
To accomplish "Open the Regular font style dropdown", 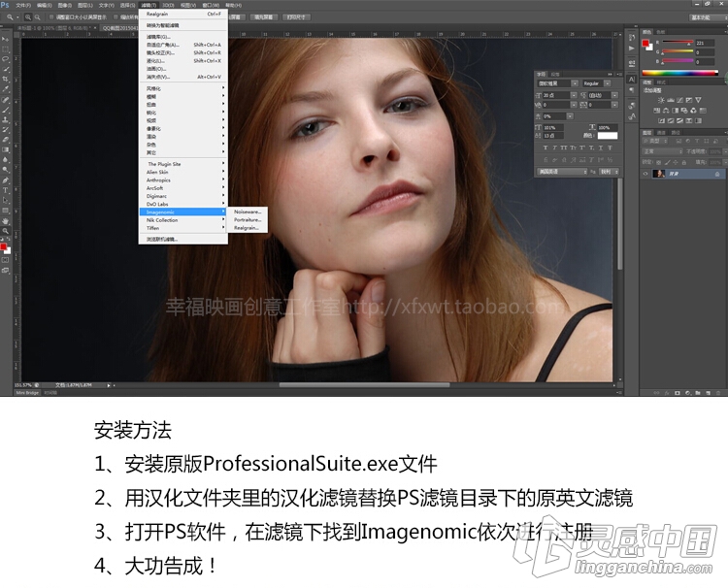I will pos(608,83).
